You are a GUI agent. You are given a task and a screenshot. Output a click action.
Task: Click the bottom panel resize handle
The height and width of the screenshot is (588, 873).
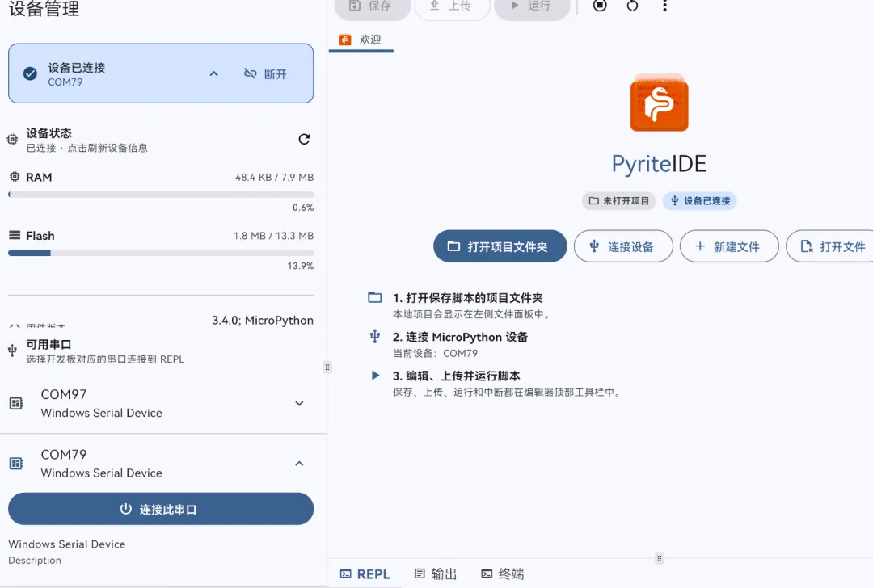click(x=660, y=558)
